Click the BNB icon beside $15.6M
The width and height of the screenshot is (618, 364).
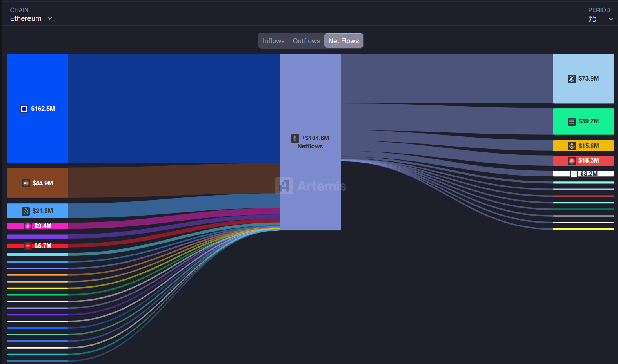tap(572, 146)
